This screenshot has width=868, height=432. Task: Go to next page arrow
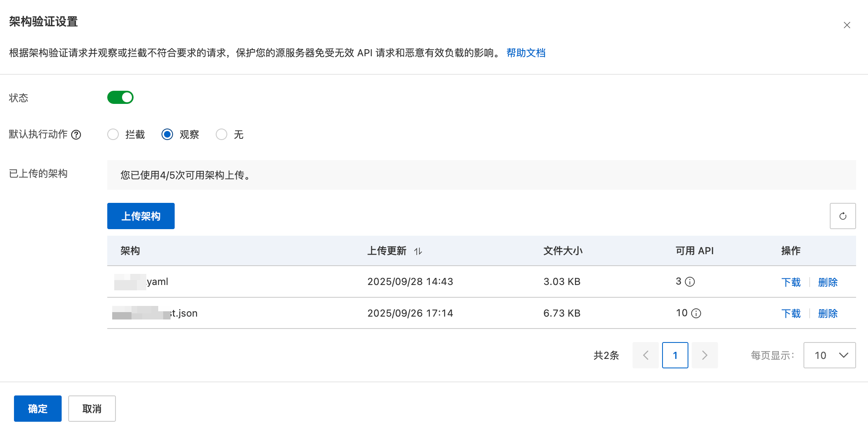tap(704, 355)
